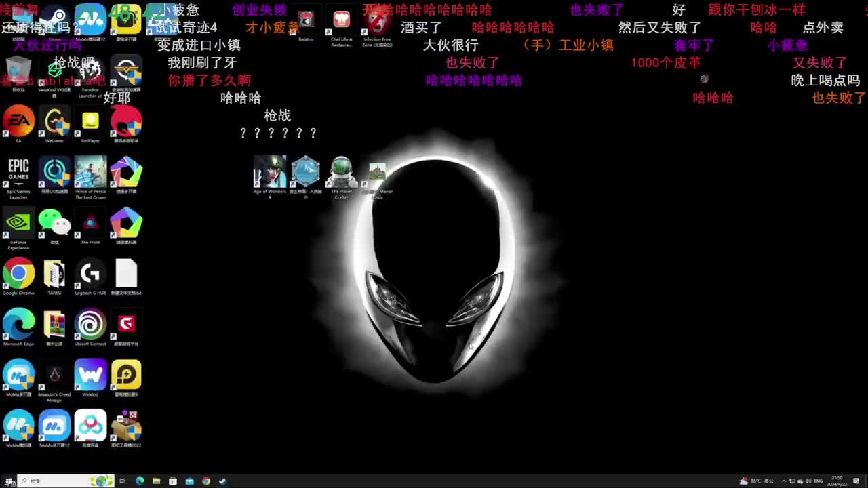Open the blank text document file
The width and height of the screenshot is (868, 488).
point(126,277)
